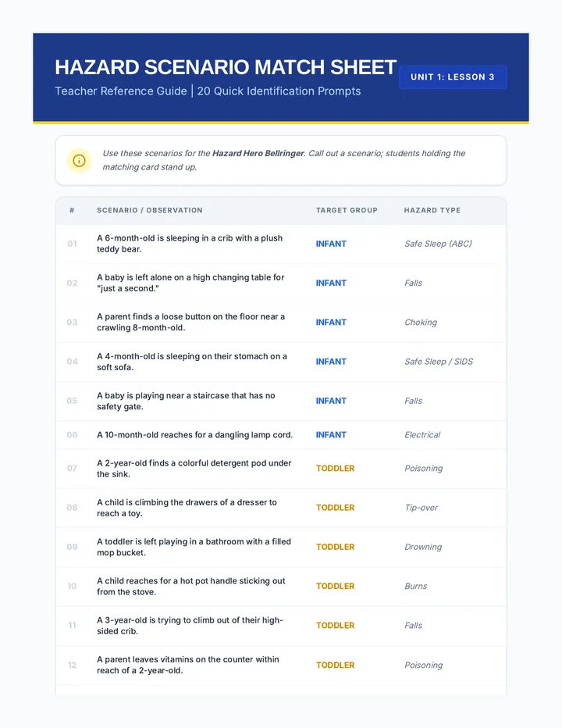Click INFANT tag in the staircase row
This screenshot has height=728, width=562.
331,401
